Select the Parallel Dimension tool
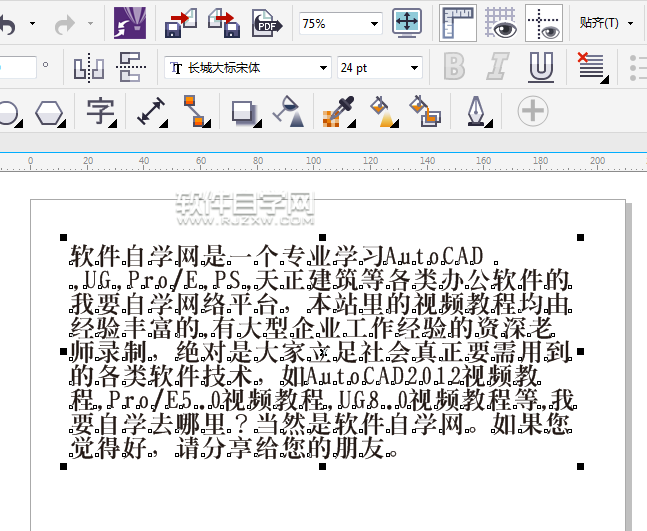This screenshot has width=647, height=531. (151, 111)
